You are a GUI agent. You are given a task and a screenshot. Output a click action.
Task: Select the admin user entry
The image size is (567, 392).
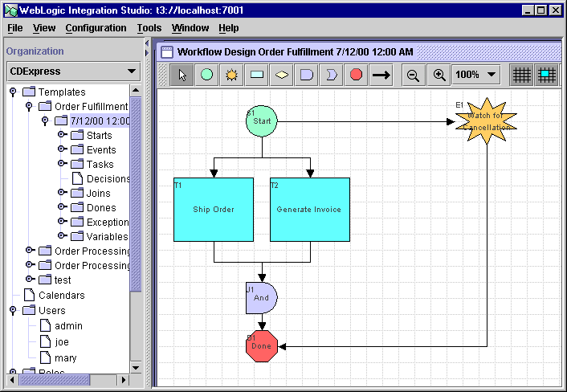(68, 326)
